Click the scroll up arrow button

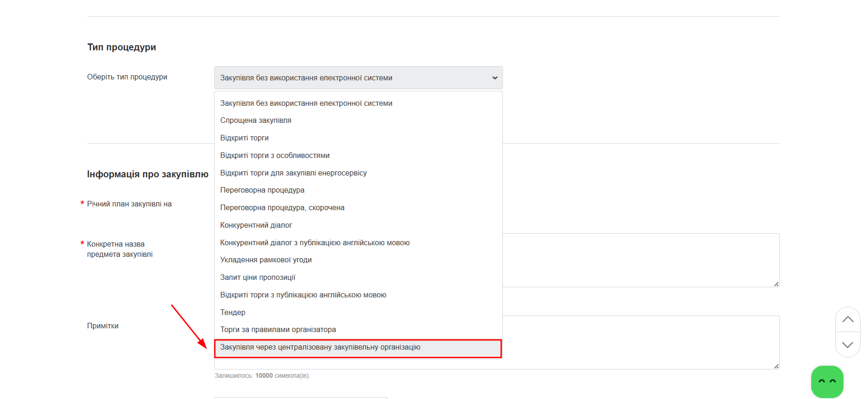(x=848, y=320)
